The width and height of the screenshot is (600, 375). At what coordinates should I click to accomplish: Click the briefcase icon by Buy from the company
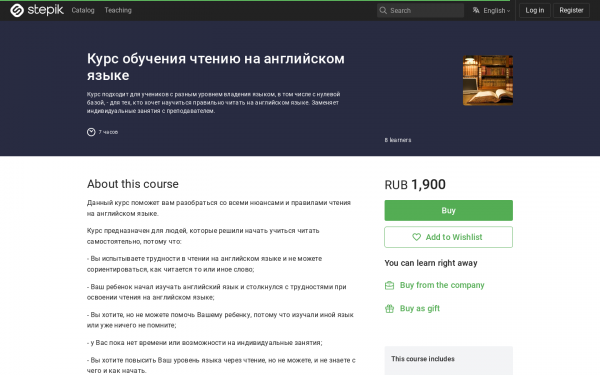click(389, 285)
